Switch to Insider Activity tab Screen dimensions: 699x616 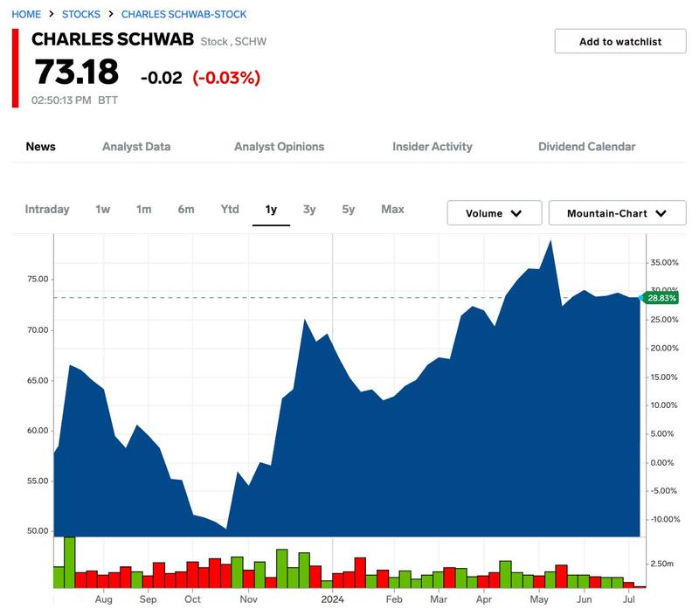point(432,147)
